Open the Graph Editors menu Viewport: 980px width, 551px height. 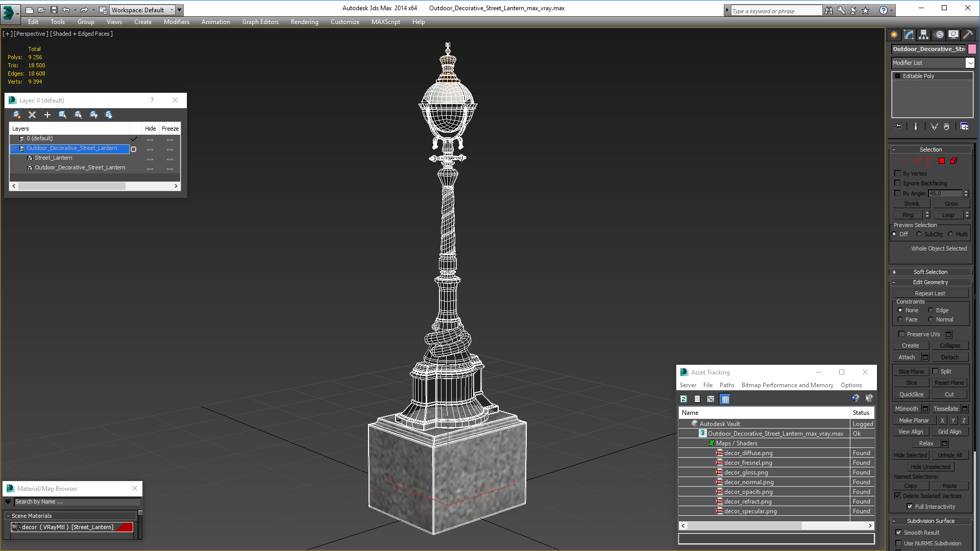pos(260,22)
